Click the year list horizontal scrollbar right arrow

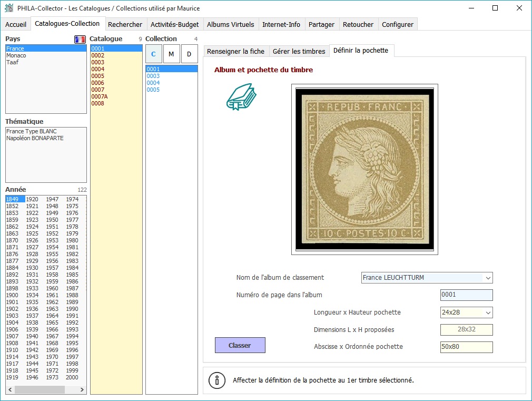(x=82, y=389)
